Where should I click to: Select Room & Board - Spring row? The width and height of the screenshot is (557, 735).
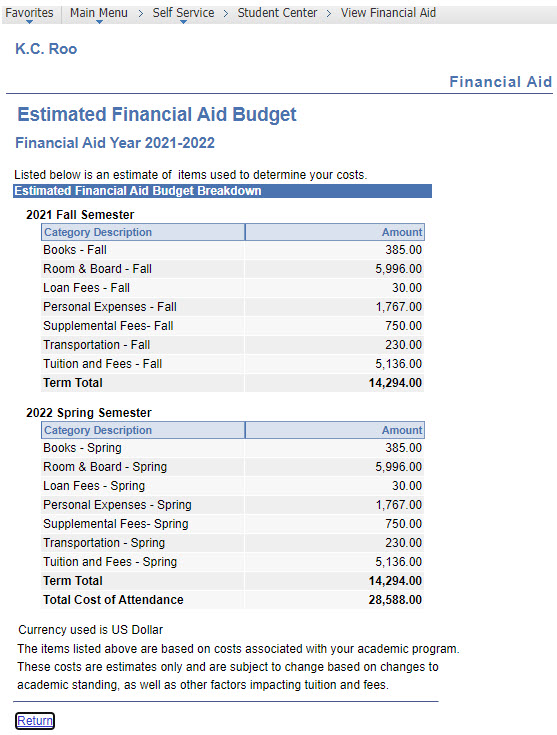pyautogui.click(x=233, y=467)
